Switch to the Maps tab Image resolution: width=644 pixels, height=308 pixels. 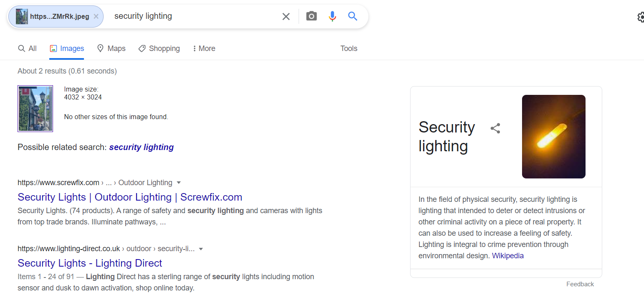tap(111, 48)
